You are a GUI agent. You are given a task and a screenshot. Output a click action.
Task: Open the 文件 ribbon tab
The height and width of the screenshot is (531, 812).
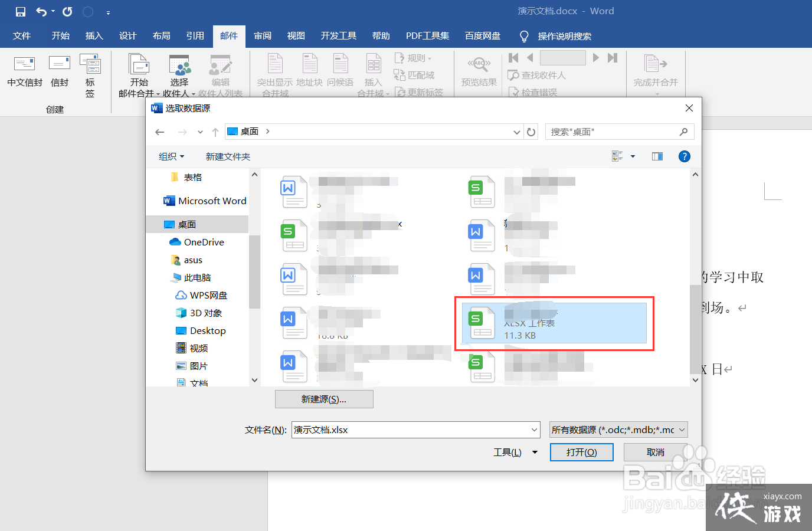tap(22, 36)
